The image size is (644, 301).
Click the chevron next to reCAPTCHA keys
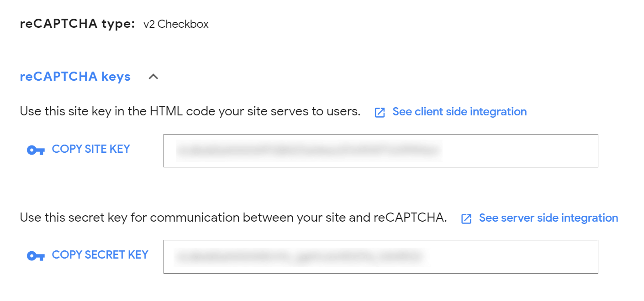point(153,77)
